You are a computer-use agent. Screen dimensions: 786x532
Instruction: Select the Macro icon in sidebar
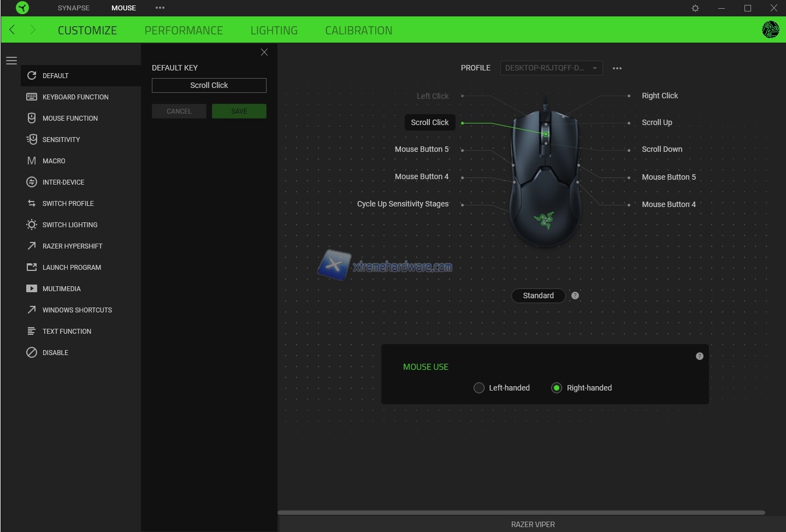(32, 161)
